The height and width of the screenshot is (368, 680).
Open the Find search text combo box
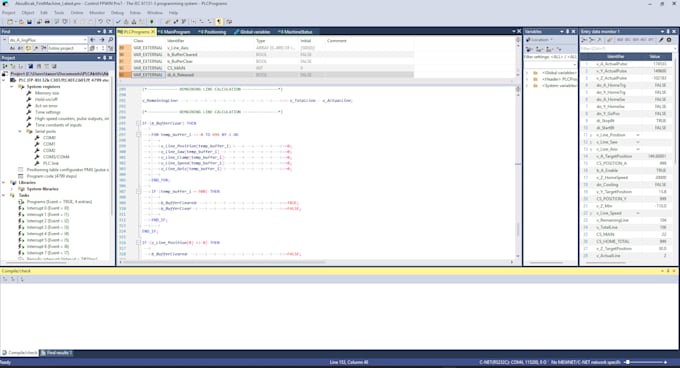tap(48, 39)
